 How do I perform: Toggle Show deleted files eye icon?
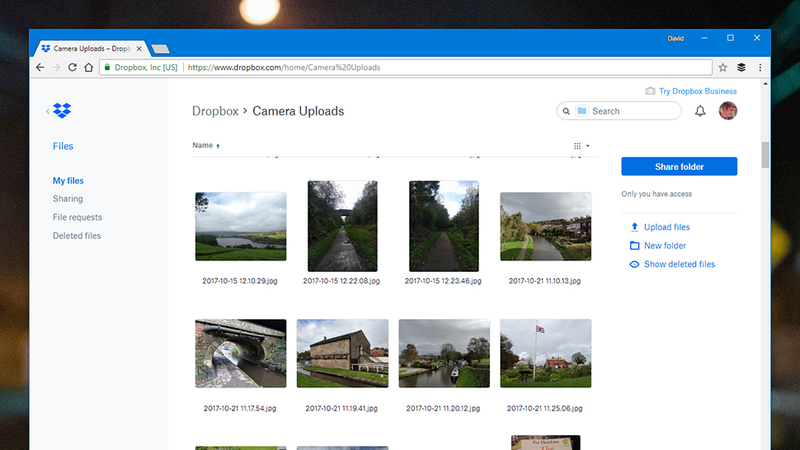634,264
